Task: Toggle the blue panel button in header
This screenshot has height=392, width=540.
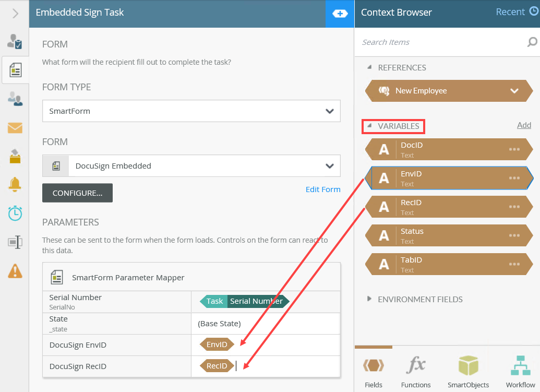Action: (340, 14)
